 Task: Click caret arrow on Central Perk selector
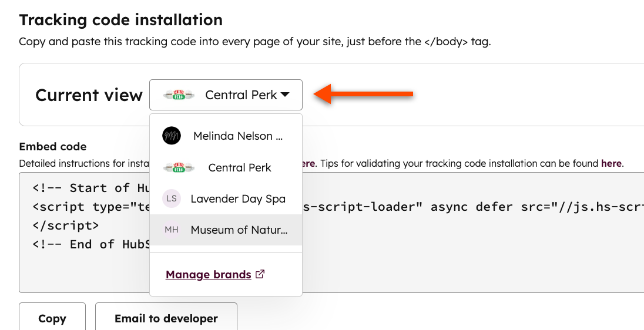285,95
